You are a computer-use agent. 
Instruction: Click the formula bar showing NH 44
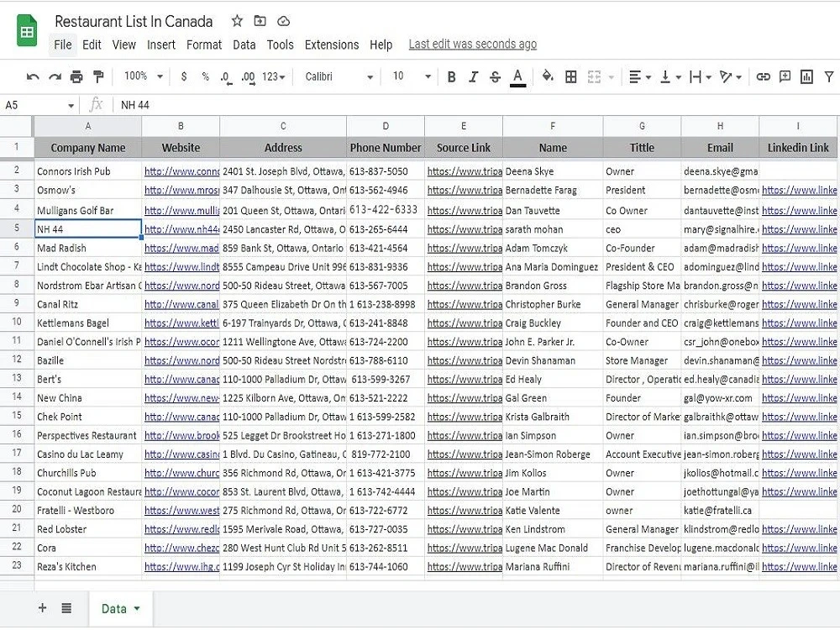477,105
